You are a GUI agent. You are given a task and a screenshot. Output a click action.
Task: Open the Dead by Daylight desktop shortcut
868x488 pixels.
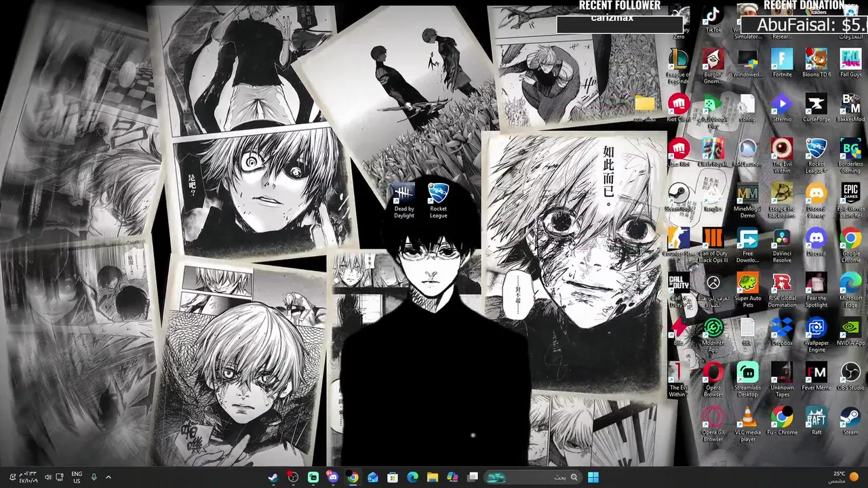[403, 201]
